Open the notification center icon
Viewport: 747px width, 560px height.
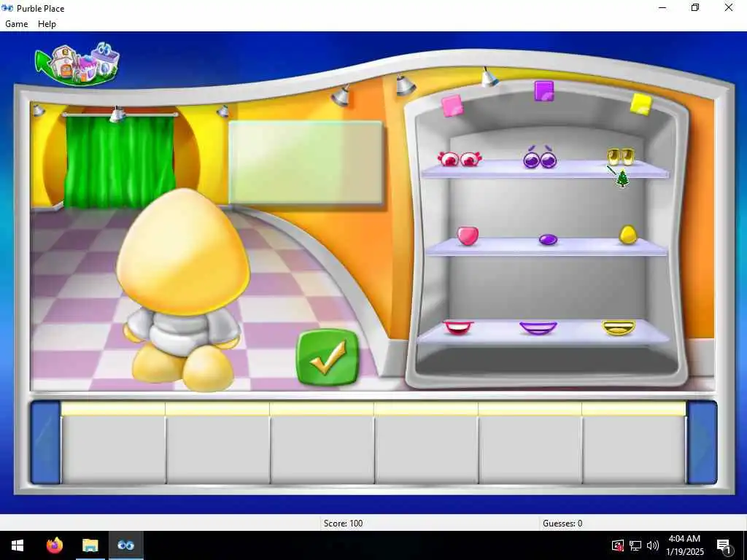724,546
